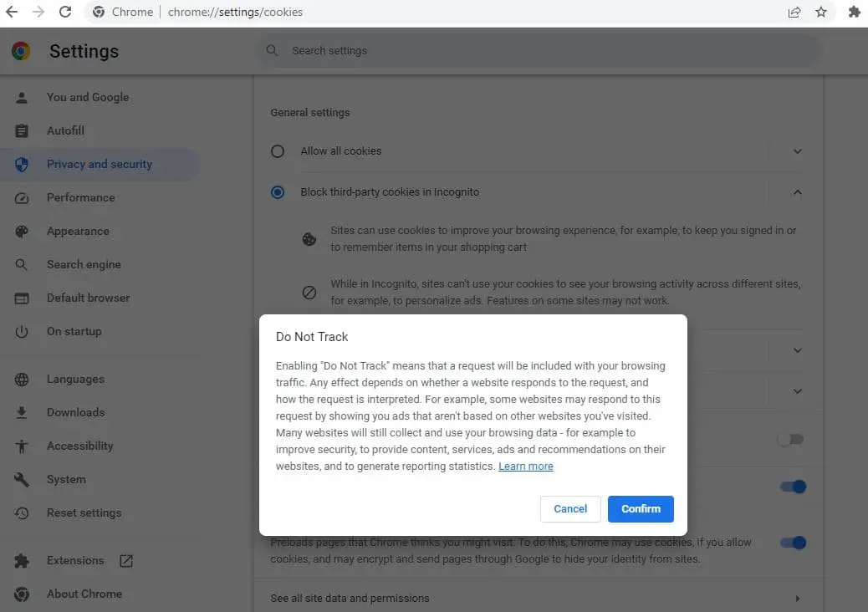Click the General settings heading
The image size is (868, 612).
[310, 112]
